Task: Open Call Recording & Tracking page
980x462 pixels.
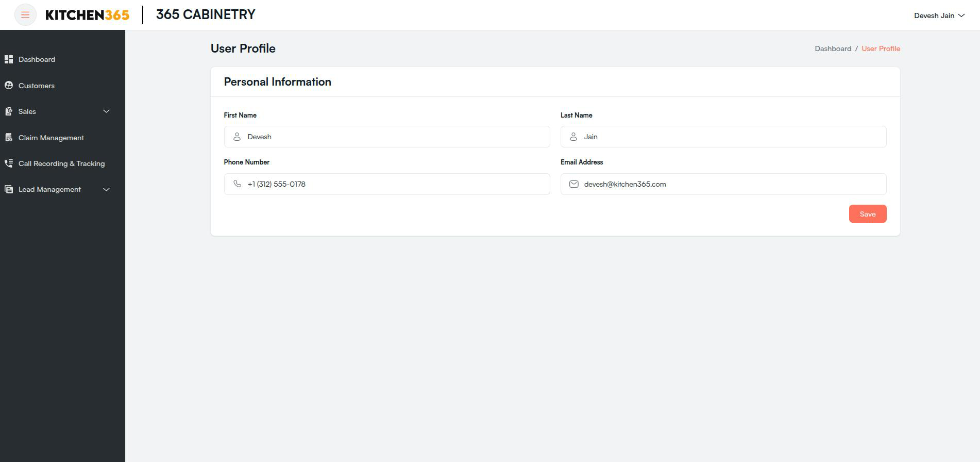Action: pos(62,163)
